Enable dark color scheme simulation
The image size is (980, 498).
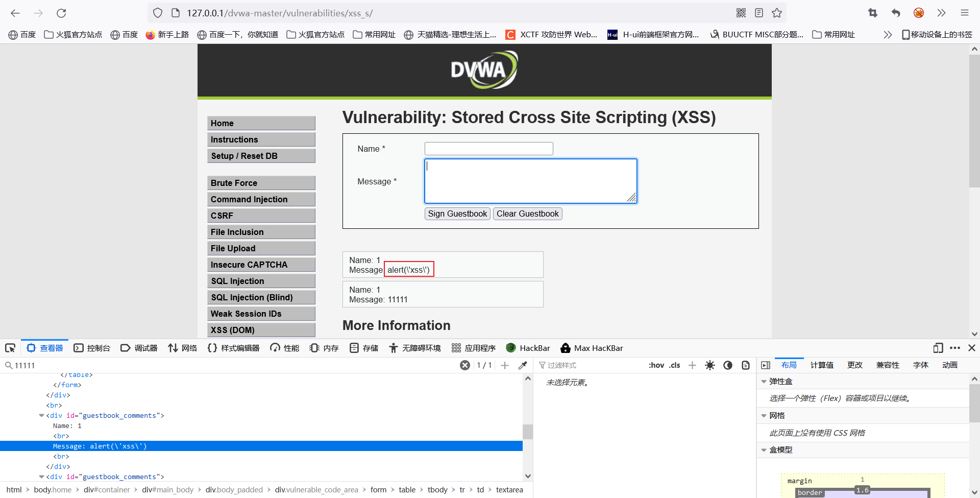(728, 365)
